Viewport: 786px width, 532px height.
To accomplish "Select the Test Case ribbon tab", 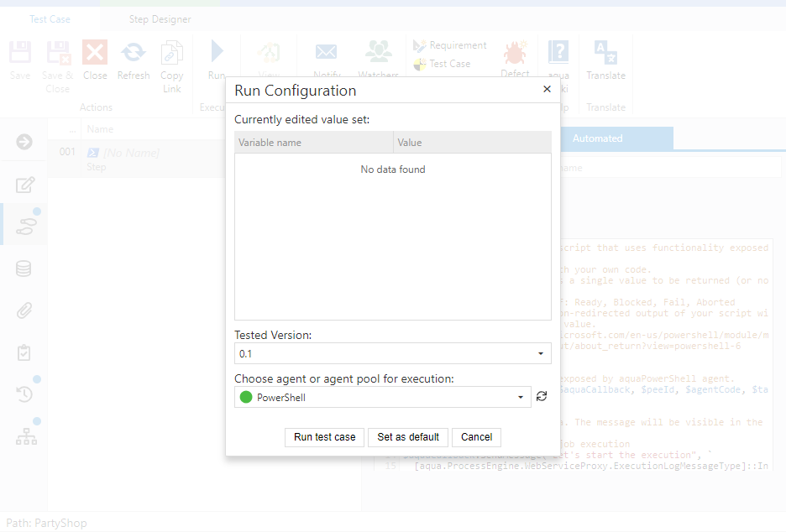I will pos(50,19).
